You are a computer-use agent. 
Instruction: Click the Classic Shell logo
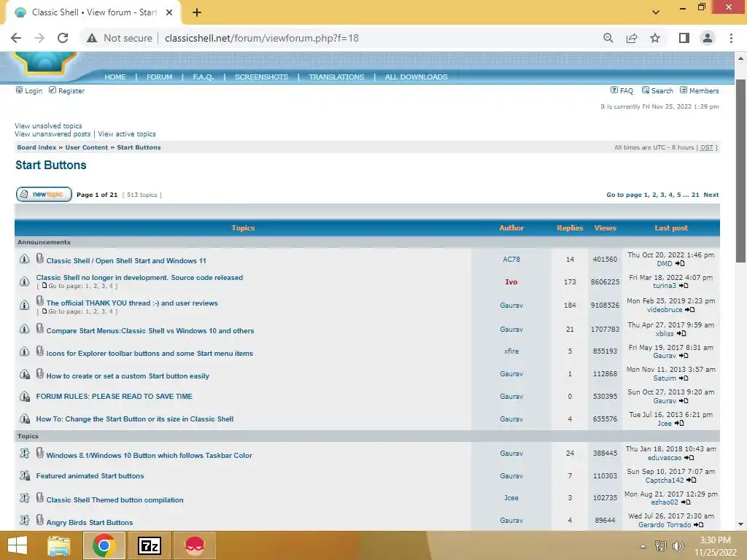[44, 63]
